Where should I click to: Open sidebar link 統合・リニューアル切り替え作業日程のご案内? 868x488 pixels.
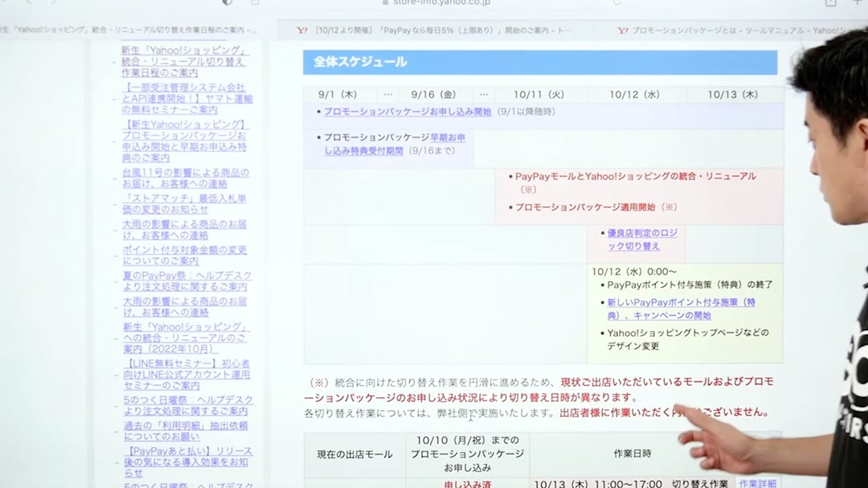pyautogui.click(x=183, y=62)
